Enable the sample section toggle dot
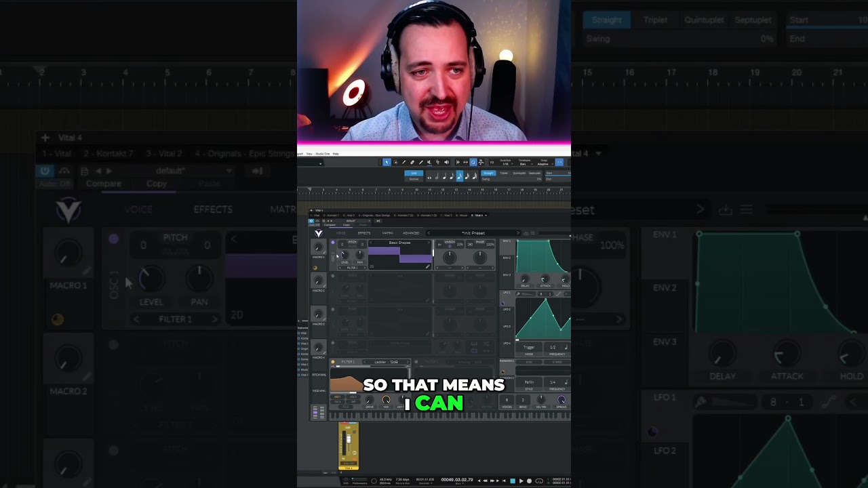Screen dimensions: 868x488 pyautogui.click(x=333, y=343)
